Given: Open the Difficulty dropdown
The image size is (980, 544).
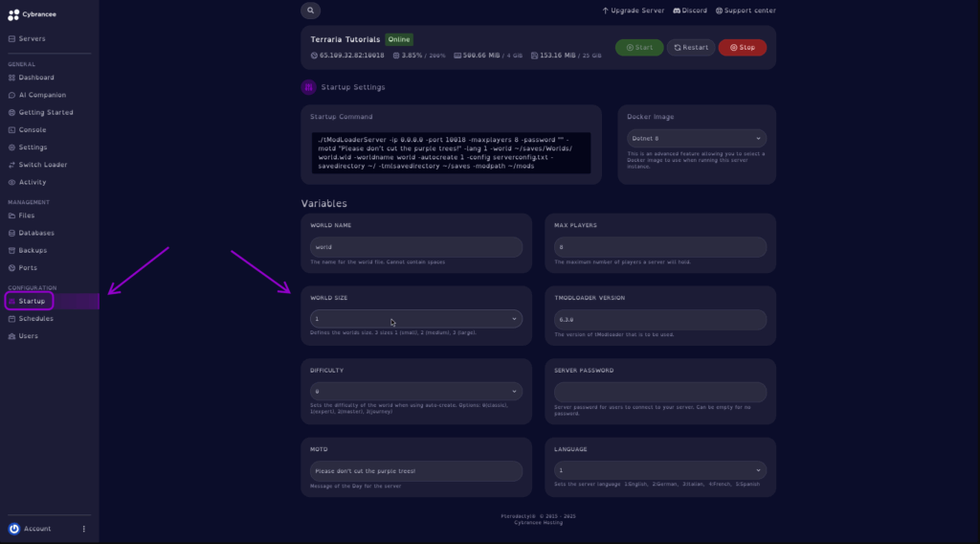Looking at the screenshot, I should 416,392.
